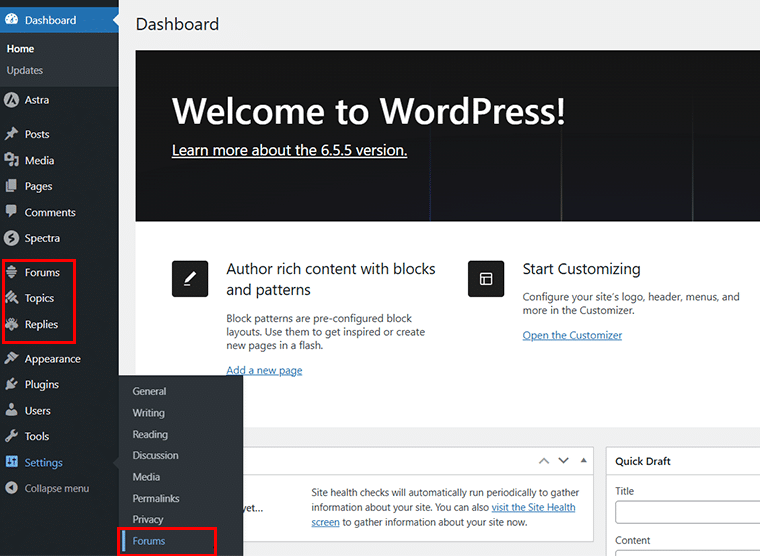Click the Media library icon
This screenshot has height=556, width=760.
[x=12, y=160]
